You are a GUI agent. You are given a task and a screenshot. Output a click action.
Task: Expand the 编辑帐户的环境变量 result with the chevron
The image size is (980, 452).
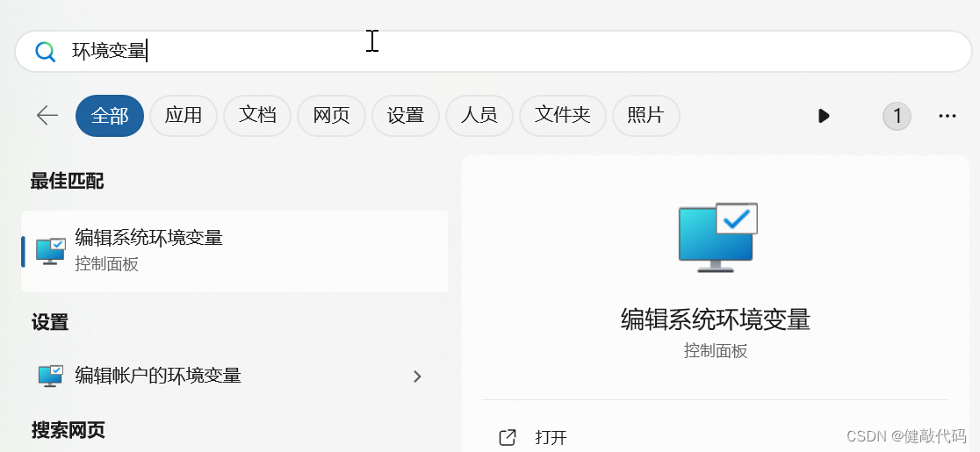click(417, 377)
